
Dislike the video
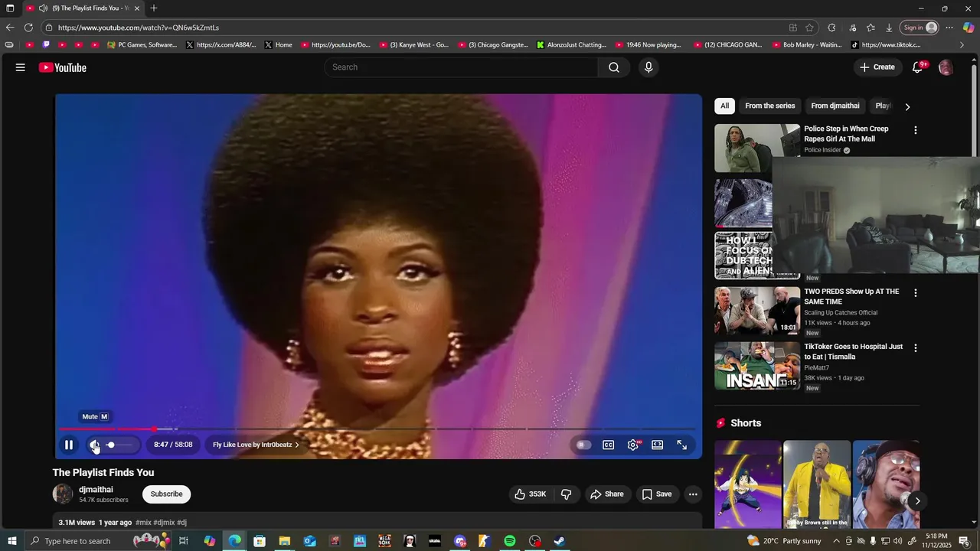(567, 494)
